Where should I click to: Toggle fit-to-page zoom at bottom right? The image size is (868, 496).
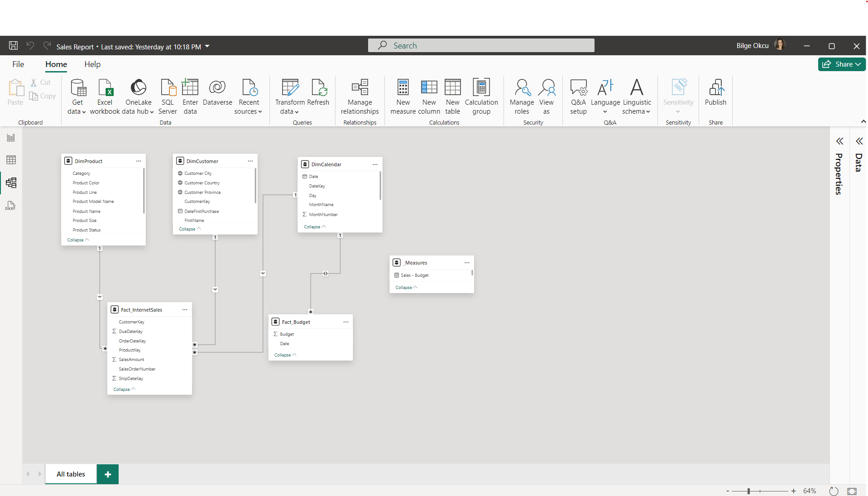852,491
